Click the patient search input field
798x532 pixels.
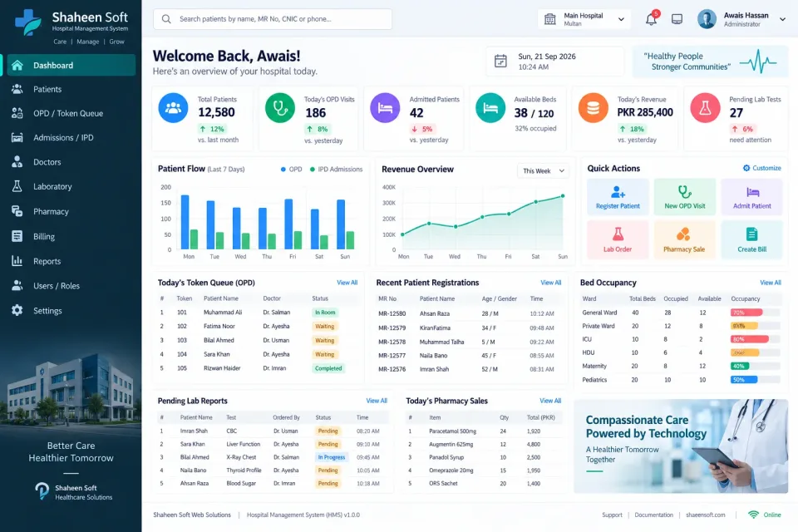tap(273, 19)
